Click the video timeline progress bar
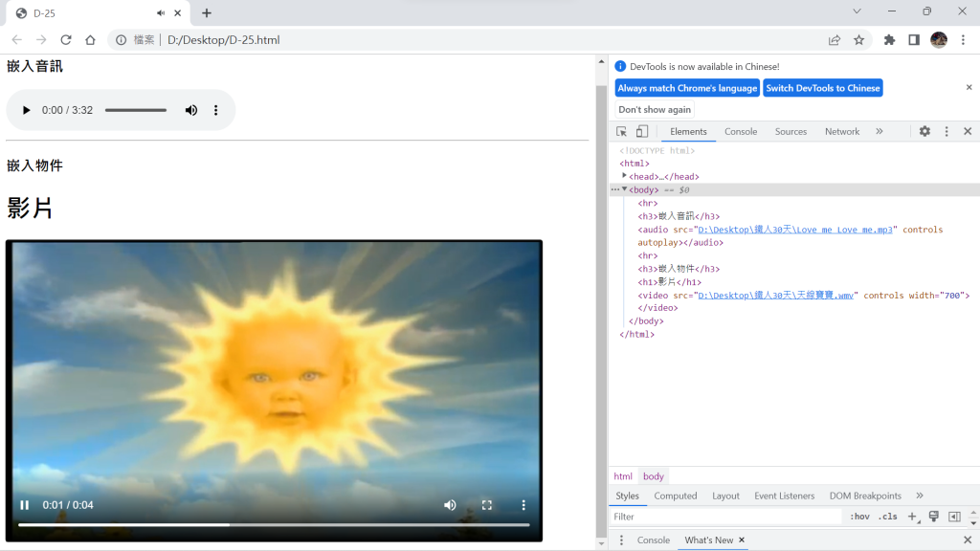The image size is (980, 551). 274,525
